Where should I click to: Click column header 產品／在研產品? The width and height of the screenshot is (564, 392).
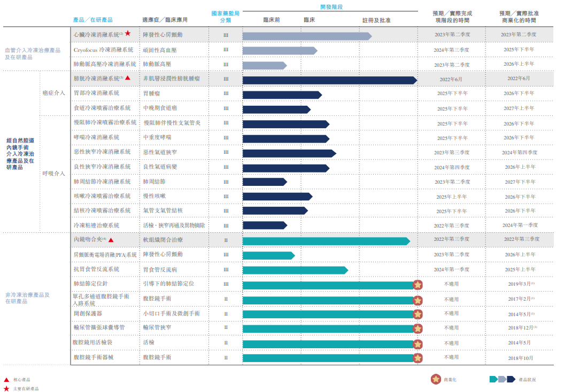pyautogui.click(x=93, y=20)
